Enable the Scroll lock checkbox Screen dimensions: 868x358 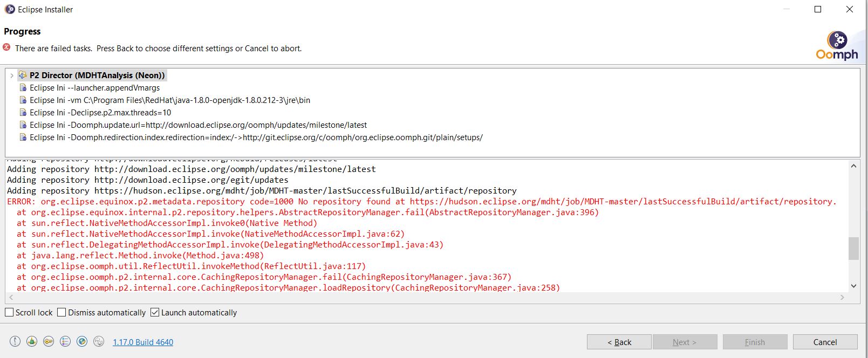point(9,312)
